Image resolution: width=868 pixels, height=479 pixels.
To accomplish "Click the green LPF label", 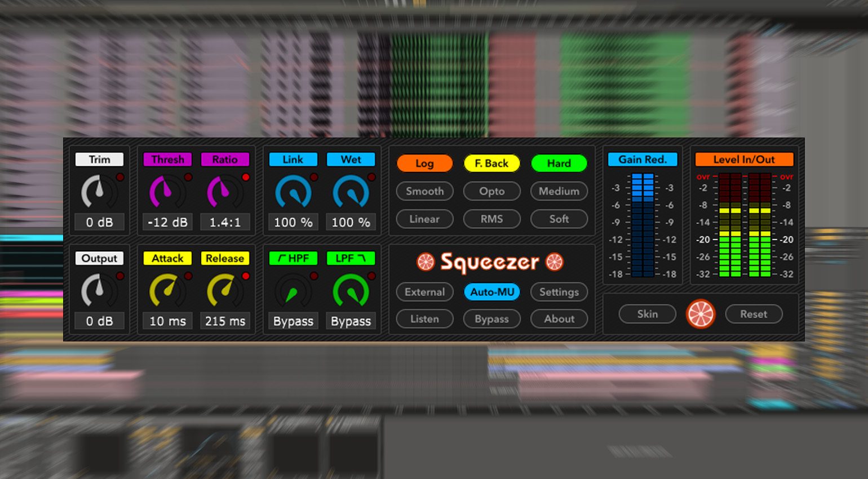I will click(x=351, y=258).
